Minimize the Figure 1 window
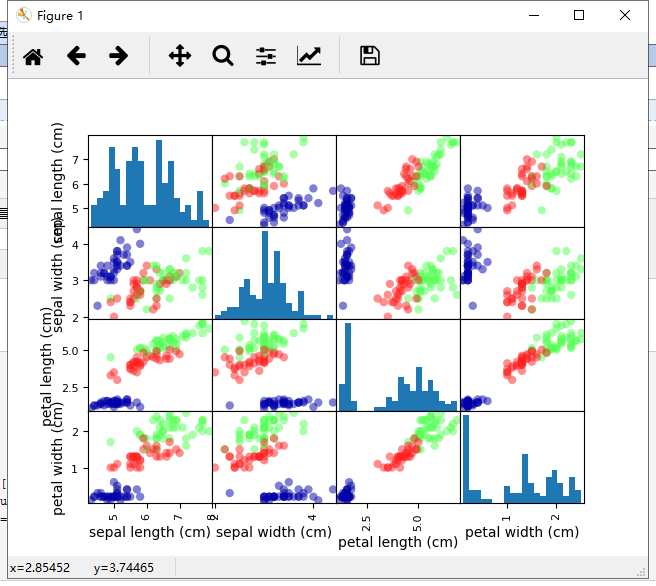The height and width of the screenshot is (586, 656). click(x=534, y=15)
